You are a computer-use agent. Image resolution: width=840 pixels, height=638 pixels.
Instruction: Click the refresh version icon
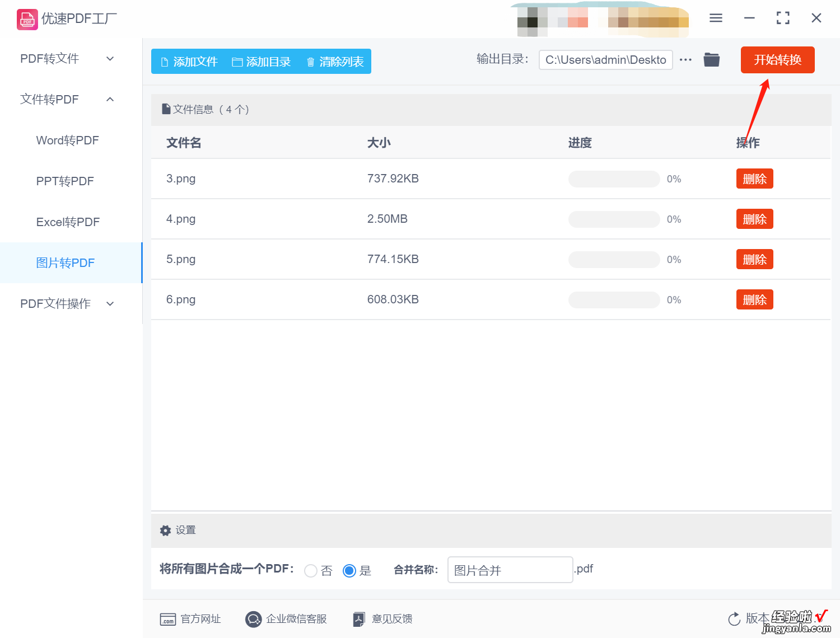[734, 619]
